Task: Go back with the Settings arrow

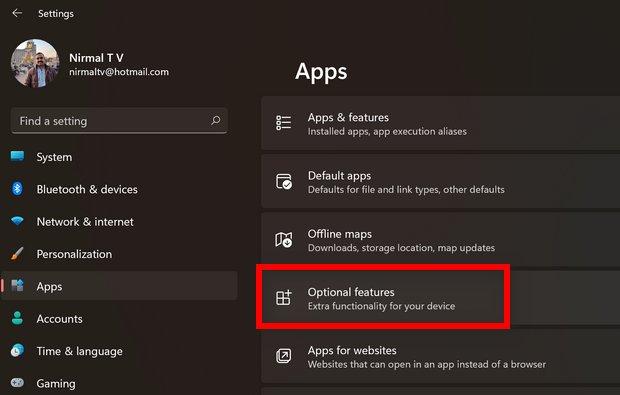Action: tap(17, 13)
